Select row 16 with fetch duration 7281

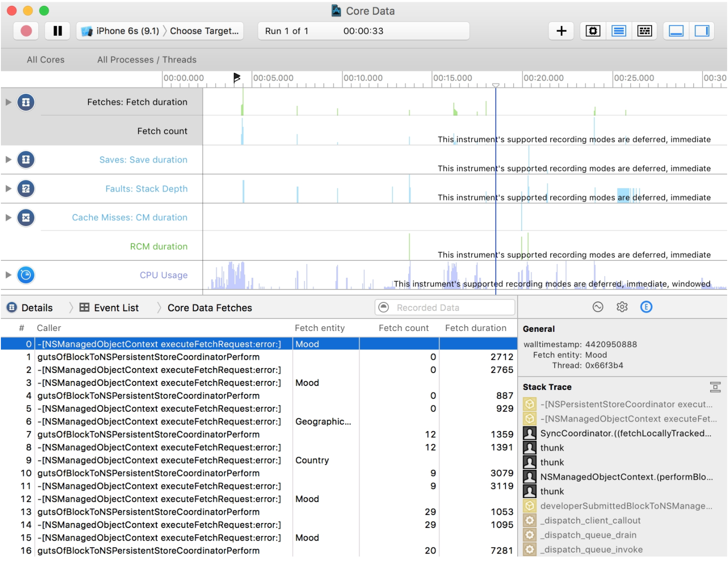click(259, 551)
